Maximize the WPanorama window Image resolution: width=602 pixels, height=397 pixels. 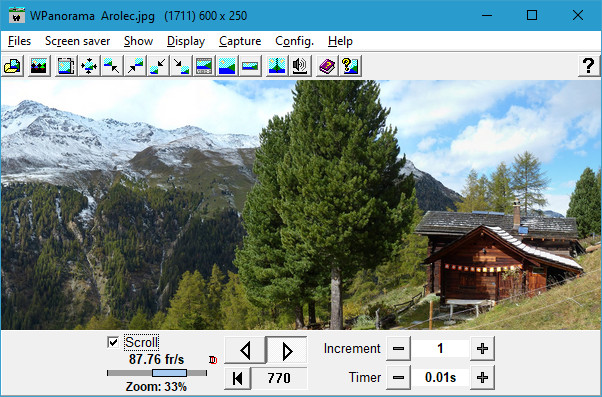pyautogui.click(x=532, y=15)
